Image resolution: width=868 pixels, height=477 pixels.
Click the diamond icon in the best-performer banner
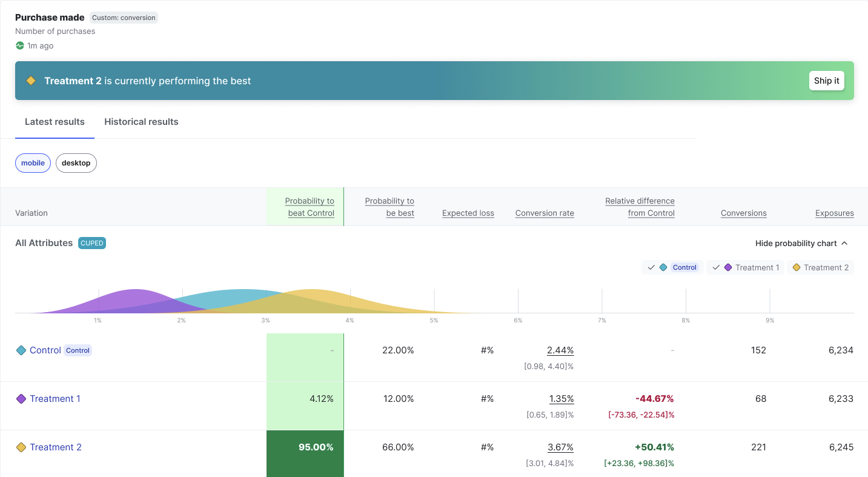tap(31, 80)
